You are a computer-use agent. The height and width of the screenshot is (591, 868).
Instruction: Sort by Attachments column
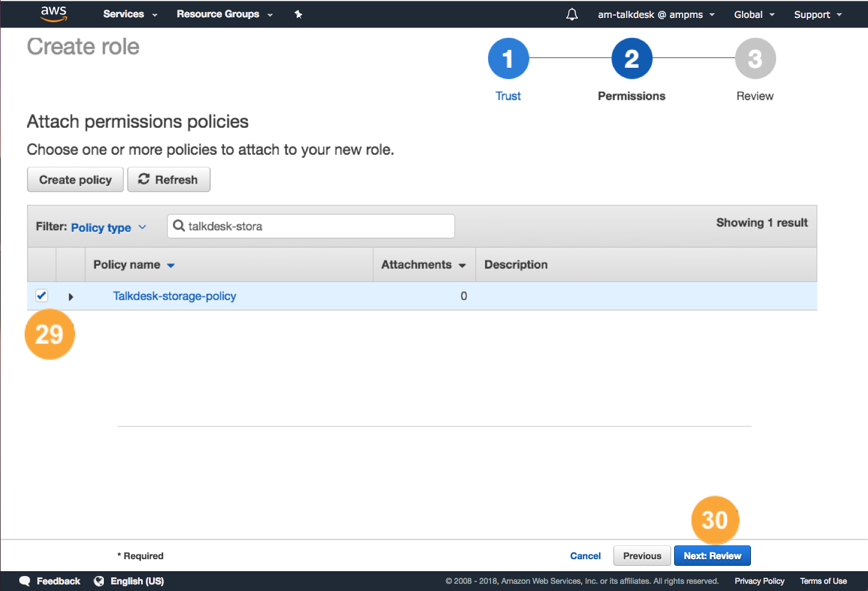(x=423, y=265)
